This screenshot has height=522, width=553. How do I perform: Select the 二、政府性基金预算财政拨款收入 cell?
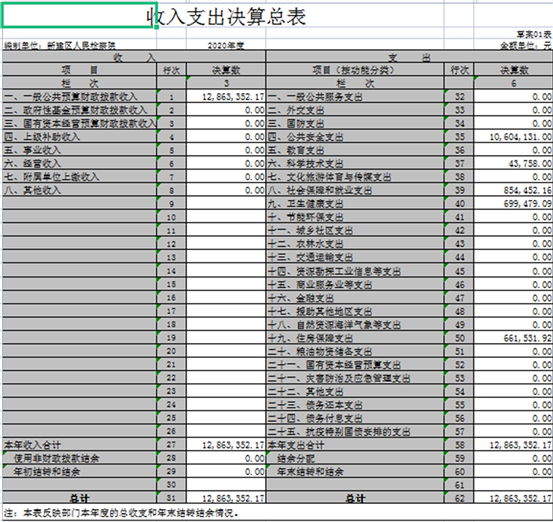click(79, 110)
